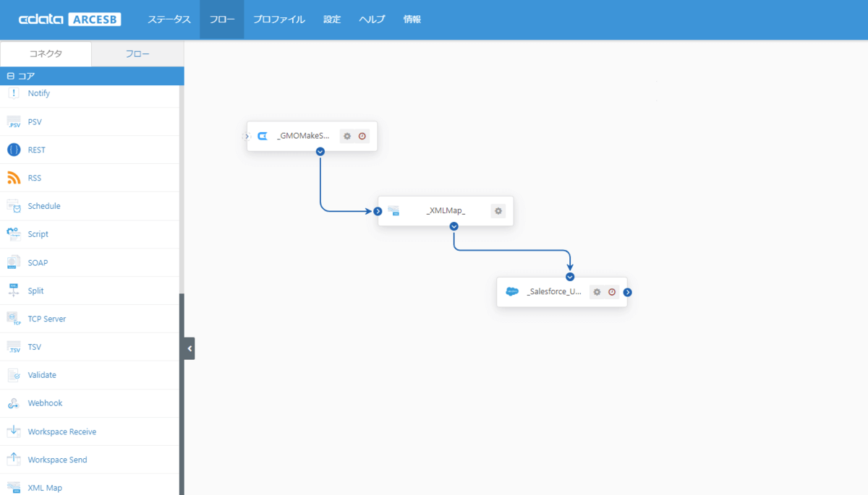Click the Workspace Receive connector label
Image resolution: width=868 pixels, height=495 pixels.
[62, 431]
